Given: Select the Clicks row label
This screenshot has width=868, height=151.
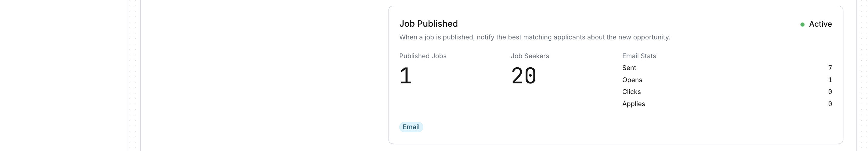Looking at the screenshot, I should point(631,92).
